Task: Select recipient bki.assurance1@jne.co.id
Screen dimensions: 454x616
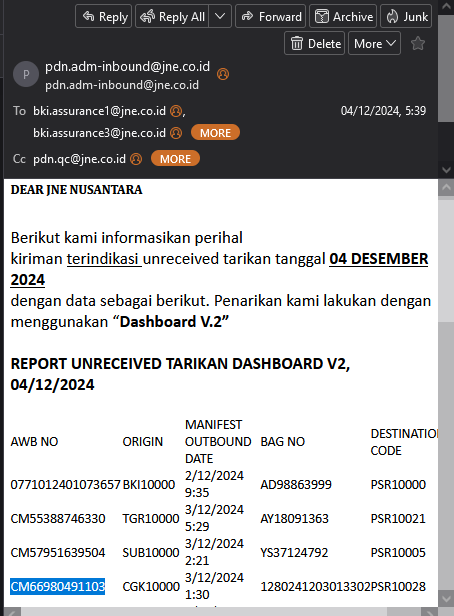Action: (99, 111)
